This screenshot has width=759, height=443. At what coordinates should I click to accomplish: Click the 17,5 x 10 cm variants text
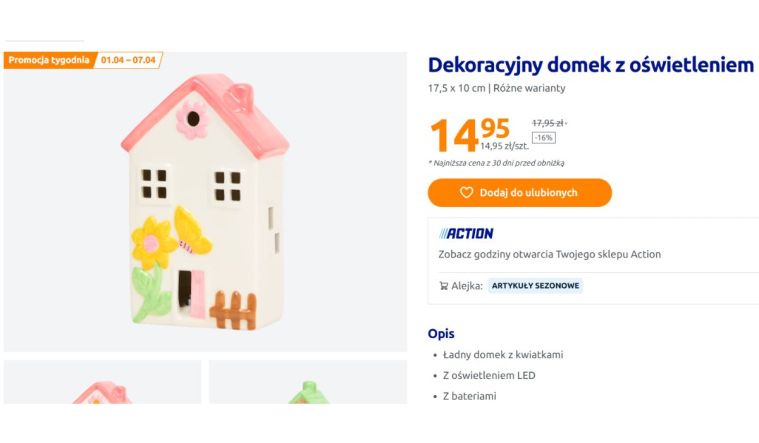pyautogui.click(x=496, y=88)
